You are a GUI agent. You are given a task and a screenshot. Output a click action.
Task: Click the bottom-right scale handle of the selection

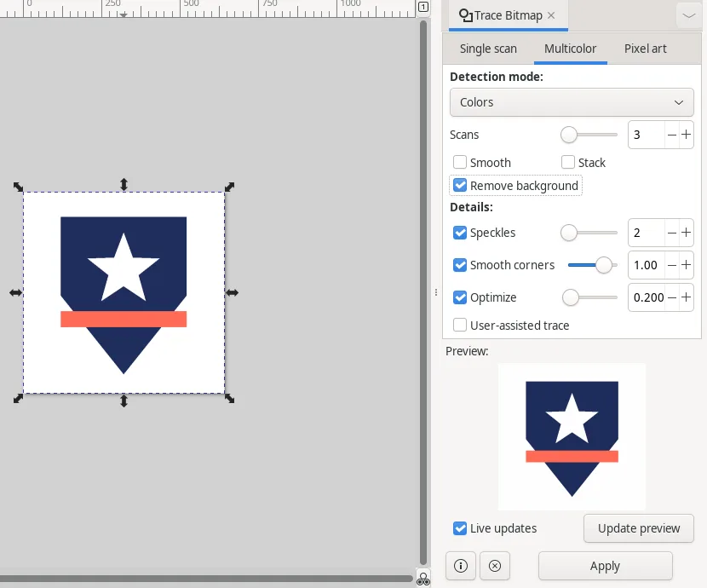tap(229, 399)
